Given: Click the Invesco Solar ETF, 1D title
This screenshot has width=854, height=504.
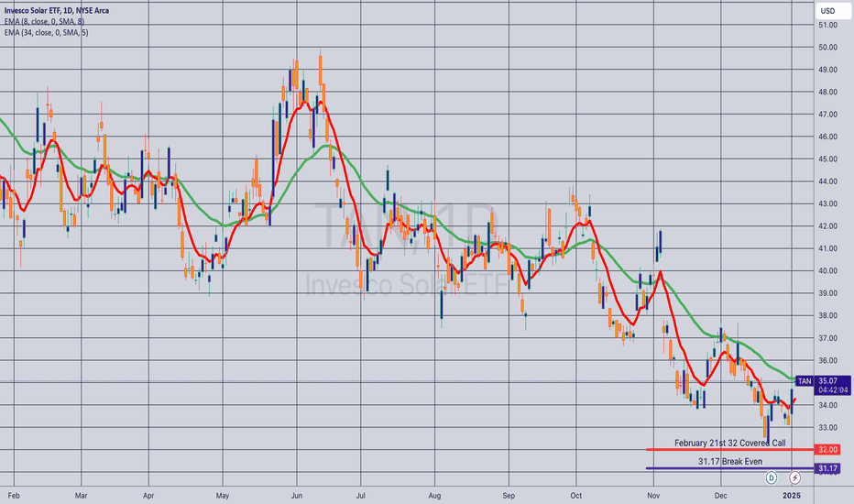Looking at the screenshot, I should pos(57,10).
